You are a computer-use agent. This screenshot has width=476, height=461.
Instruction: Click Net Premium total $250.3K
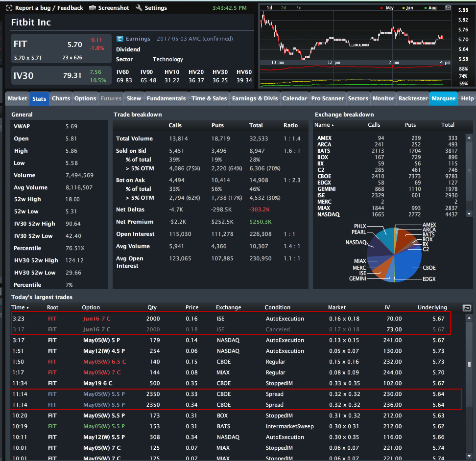[261, 222]
